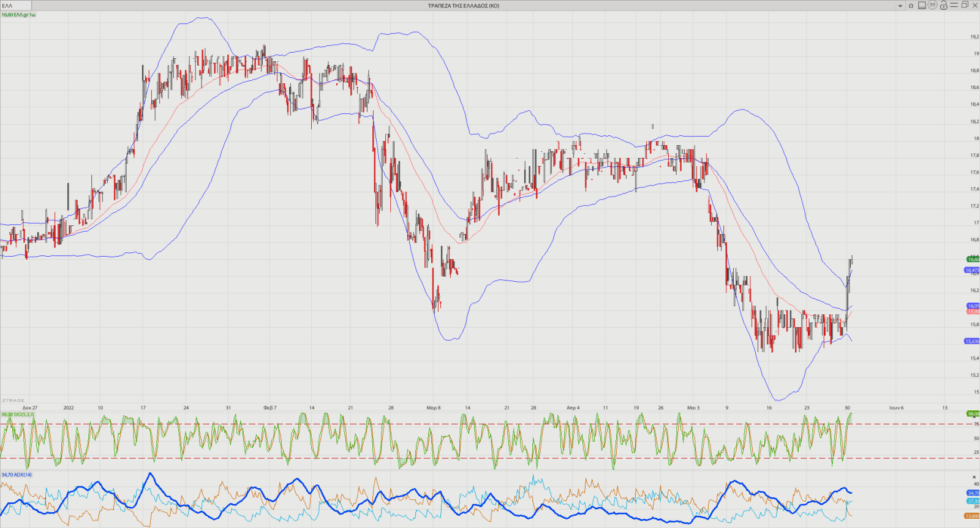
Task: Click the Ιουν 6 date on time axis
Action: click(x=896, y=407)
